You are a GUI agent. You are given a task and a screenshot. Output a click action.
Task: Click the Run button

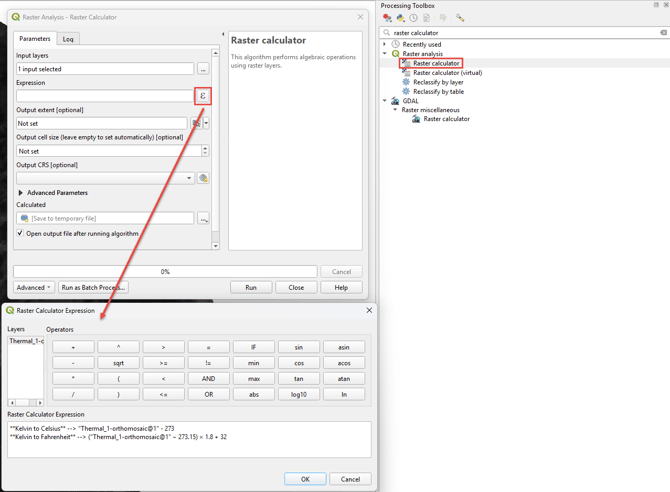click(251, 288)
